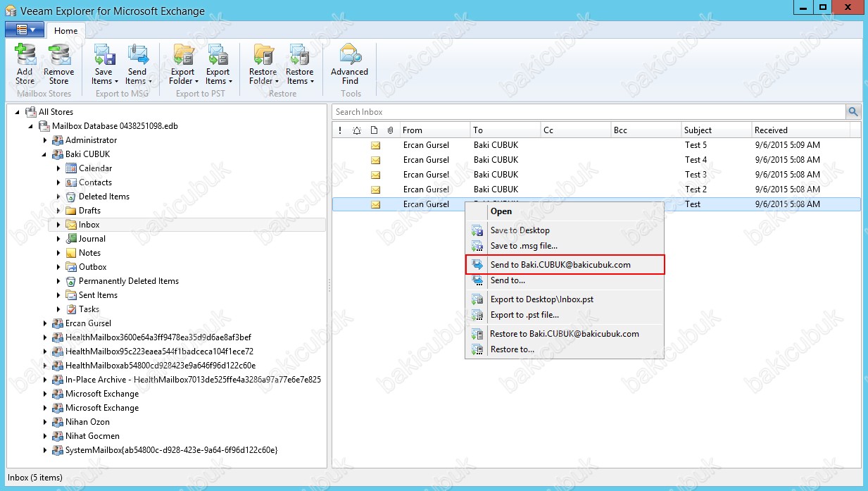The width and height of the screenshot is (868, 491).
Task: Choose Send to Baki.CUBUK@bakicubuk.com
Action: point(565,265)
